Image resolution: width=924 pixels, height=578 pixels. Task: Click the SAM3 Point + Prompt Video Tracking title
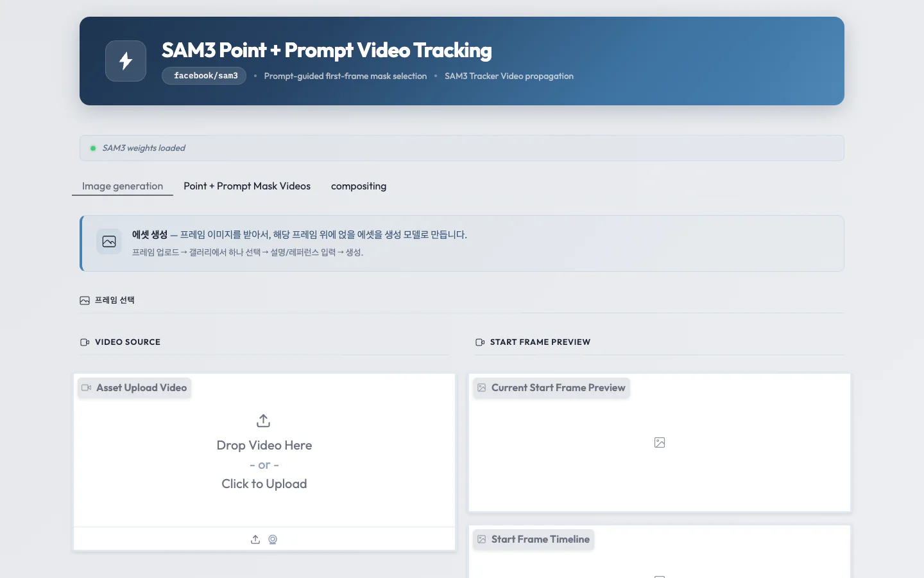[327, 50]
